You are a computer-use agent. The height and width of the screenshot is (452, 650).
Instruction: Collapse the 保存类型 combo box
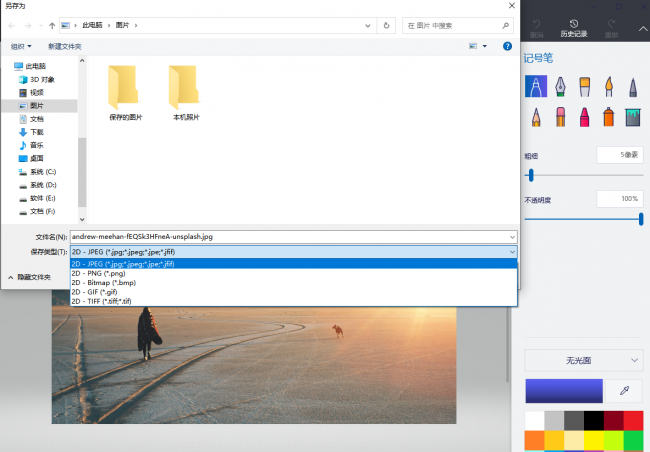(512, 252)
